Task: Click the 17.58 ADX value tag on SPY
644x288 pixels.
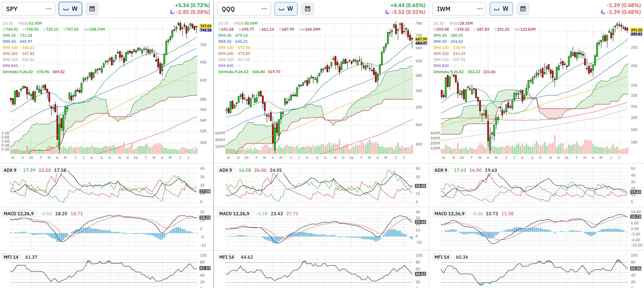Action: click(x=205, y=191)
